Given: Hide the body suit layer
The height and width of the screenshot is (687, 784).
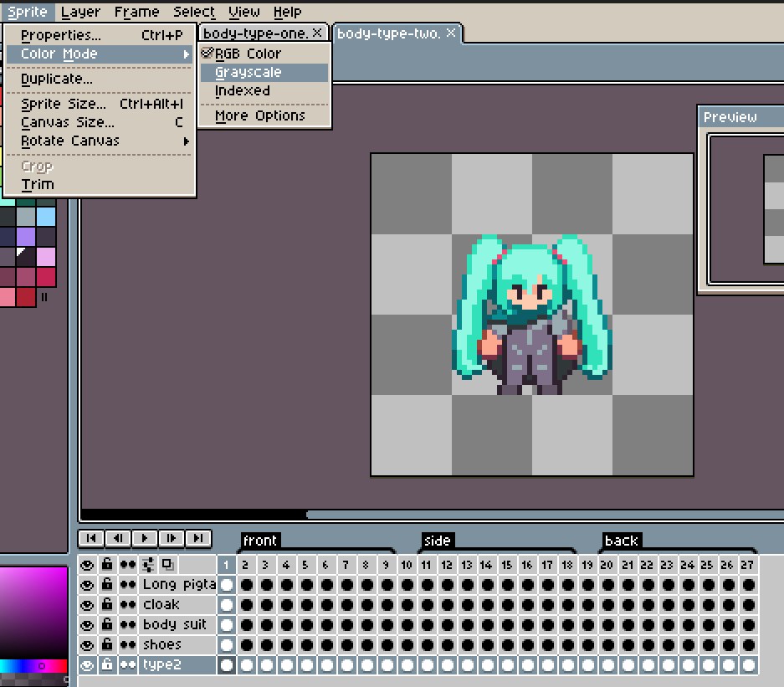Looking at the screenshot, I should point(87,624).
